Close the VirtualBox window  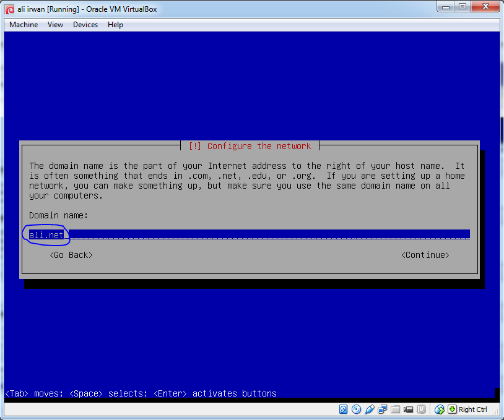(485, 6)
